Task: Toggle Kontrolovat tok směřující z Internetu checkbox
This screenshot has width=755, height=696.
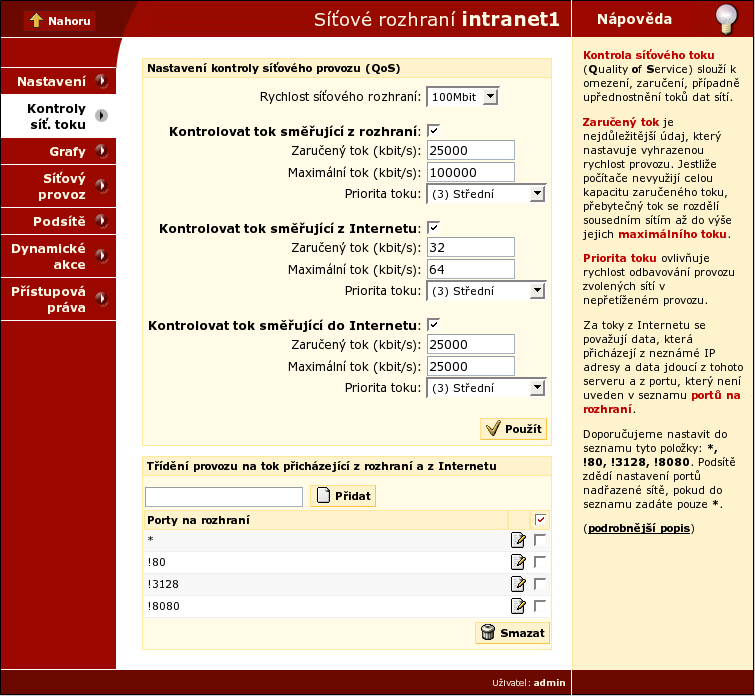Action: tap(433, 227)
